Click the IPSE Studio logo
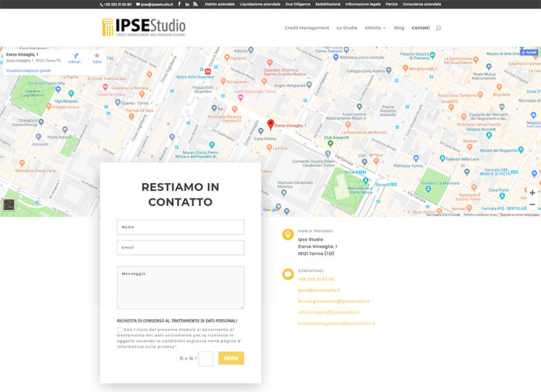 [144, 27]
